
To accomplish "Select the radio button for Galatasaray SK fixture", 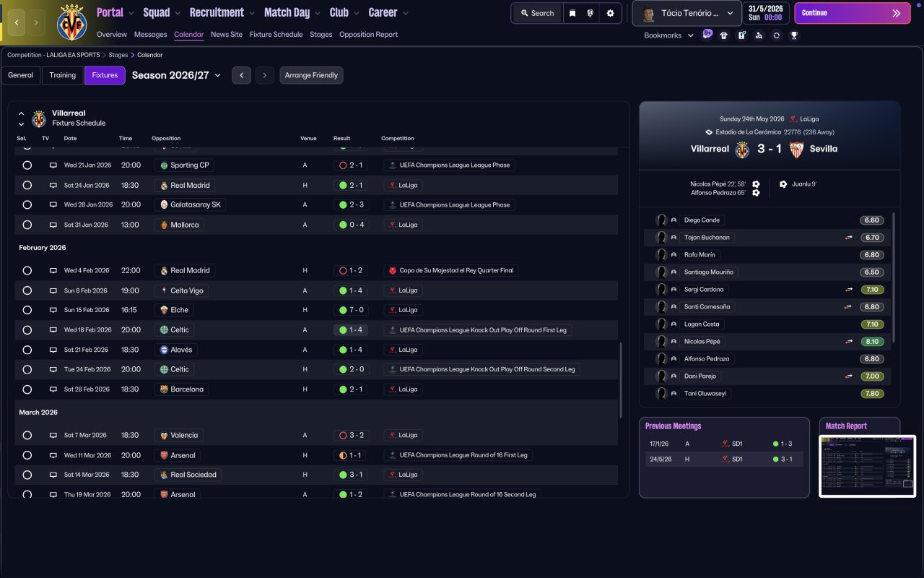I will coord(27,205).
